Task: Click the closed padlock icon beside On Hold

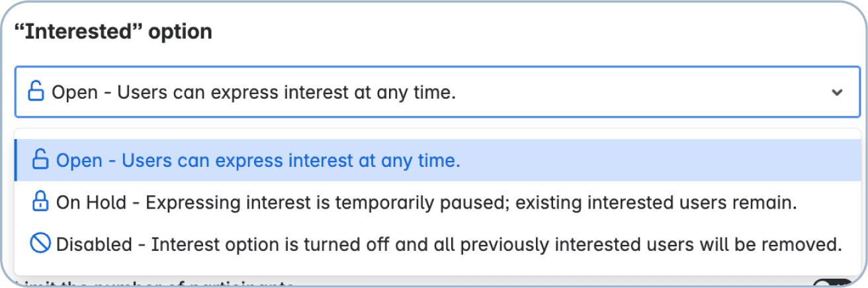Action: click(40, 203)
